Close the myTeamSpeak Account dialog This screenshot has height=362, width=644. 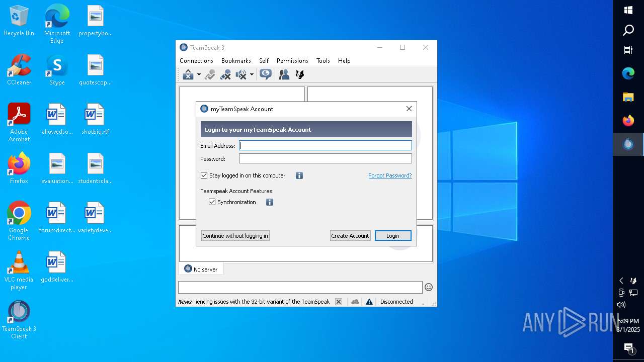[x=409, y=109]
